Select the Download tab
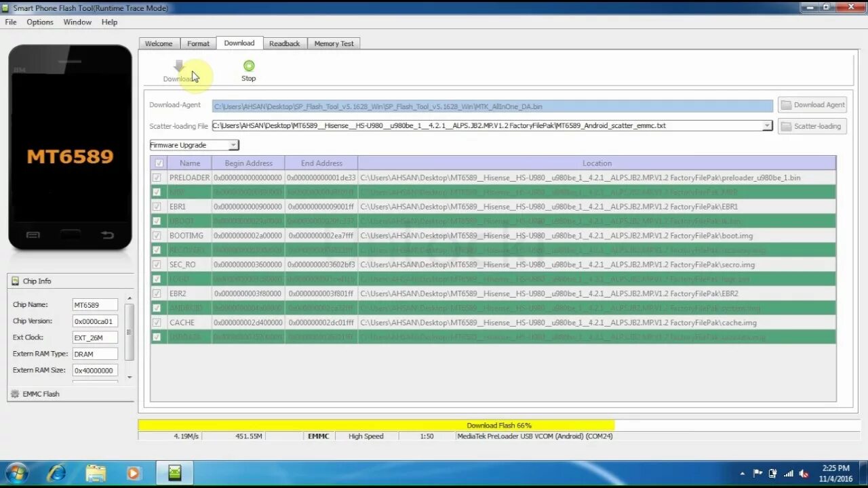This screenshot has width=868, height=488. click(239, 43)
